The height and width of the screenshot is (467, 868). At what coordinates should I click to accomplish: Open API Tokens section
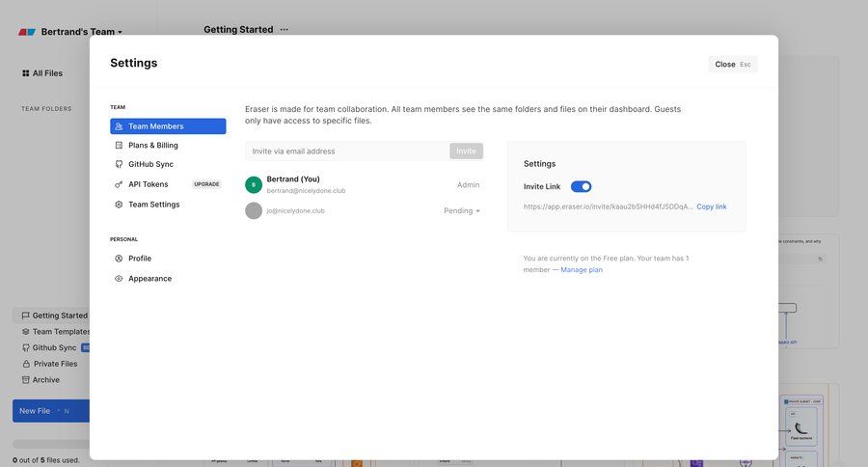click(148, 184)
